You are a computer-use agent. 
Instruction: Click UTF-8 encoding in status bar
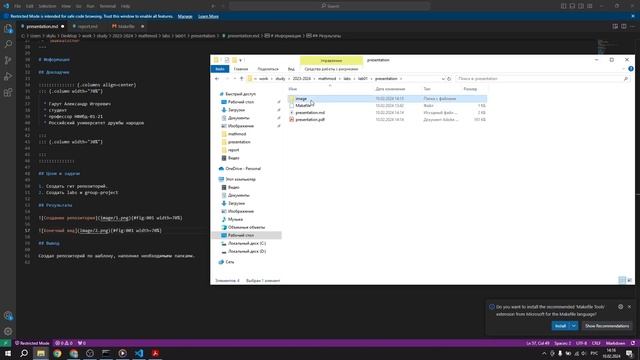pyautogui.click(x=581, y=343)
